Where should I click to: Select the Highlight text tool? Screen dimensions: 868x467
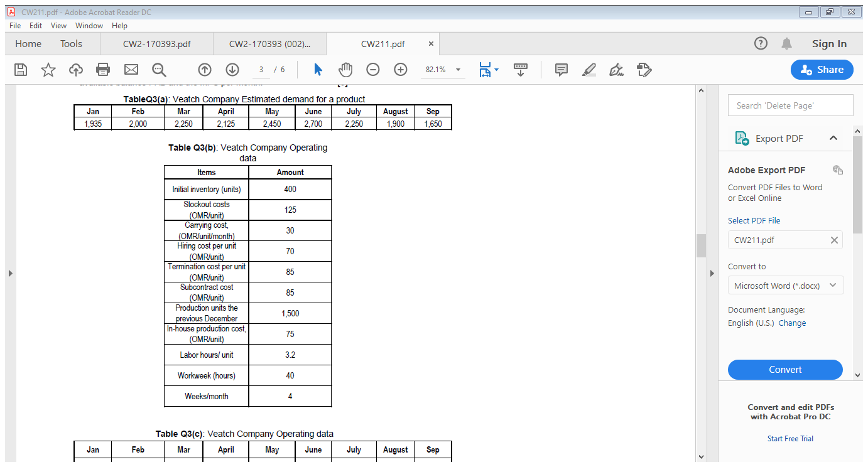[x=589, y=70]
